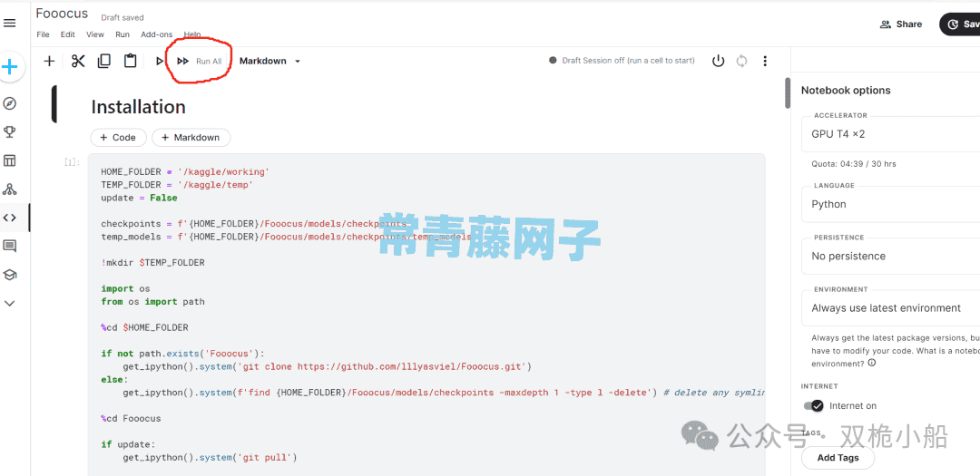Click the Quota 04:39 / 30 hrs text
The image size is (980, 476).
854,164
